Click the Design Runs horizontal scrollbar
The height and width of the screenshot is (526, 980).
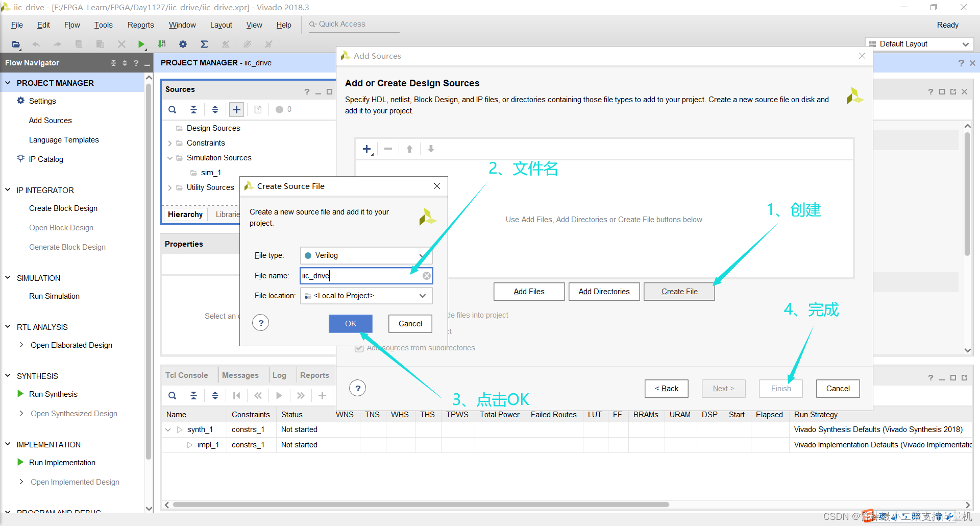click(x=421, y=505)
